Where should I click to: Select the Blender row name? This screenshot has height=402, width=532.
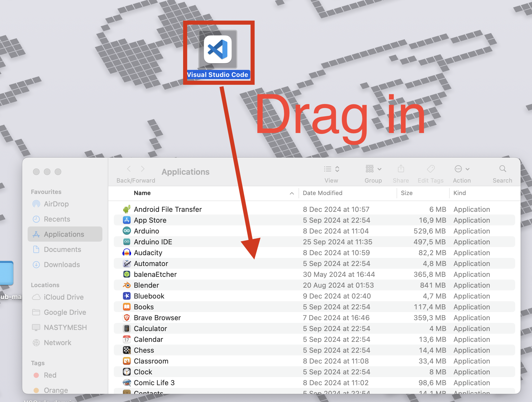pyautogui.click(x=146, y=285)
